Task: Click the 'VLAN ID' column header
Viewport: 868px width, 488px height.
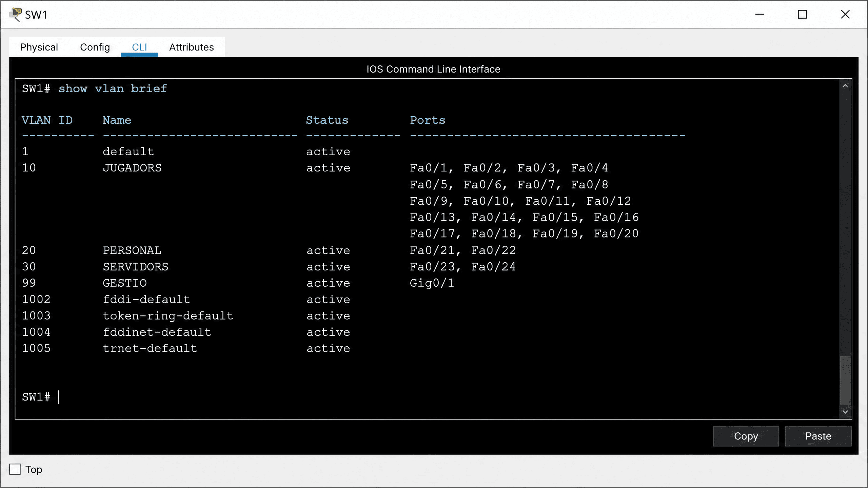Action: (x=47, y=120)
